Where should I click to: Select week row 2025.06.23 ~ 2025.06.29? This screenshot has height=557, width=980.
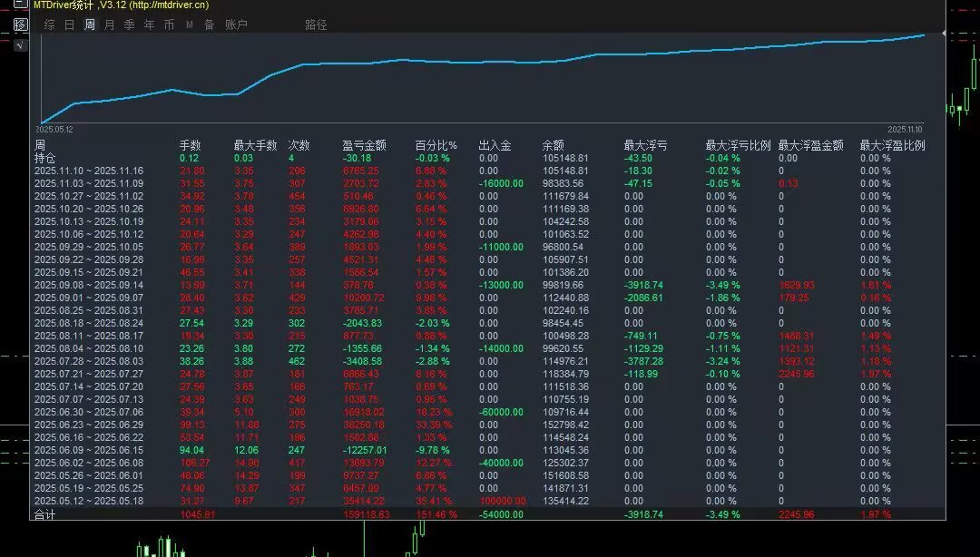89,425
